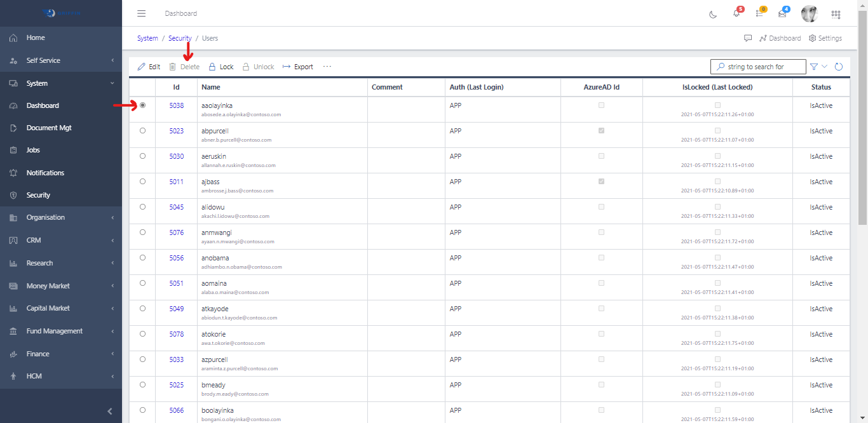Click the vertical page scrollbar
This screenshot has width=868, height=423.
point(862,127)
